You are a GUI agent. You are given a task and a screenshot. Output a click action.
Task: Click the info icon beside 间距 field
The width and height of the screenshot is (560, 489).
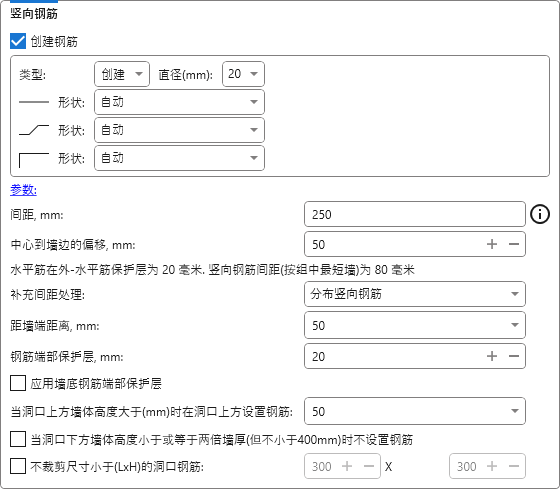point(540,214)
